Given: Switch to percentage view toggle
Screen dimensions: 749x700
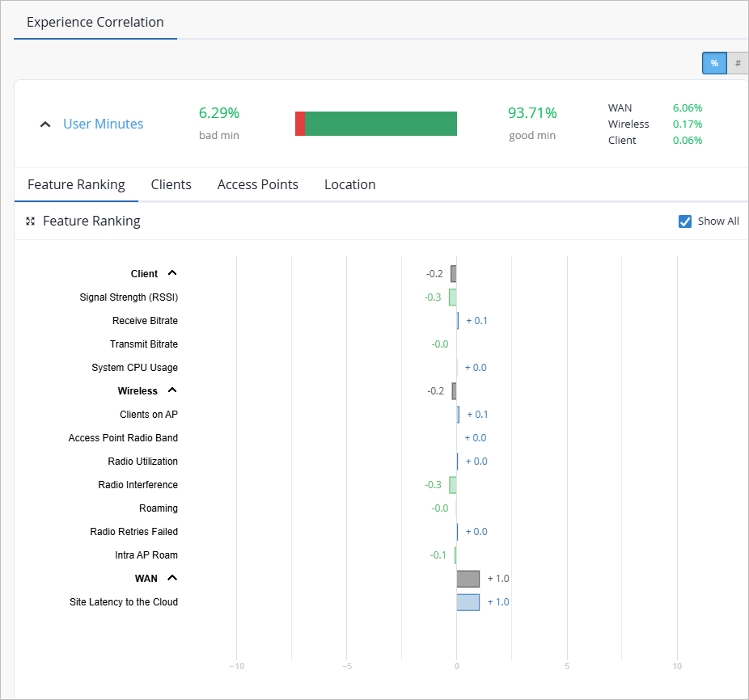Looking at the screenshot, I should pyautogui.click(x=714, y=63).
